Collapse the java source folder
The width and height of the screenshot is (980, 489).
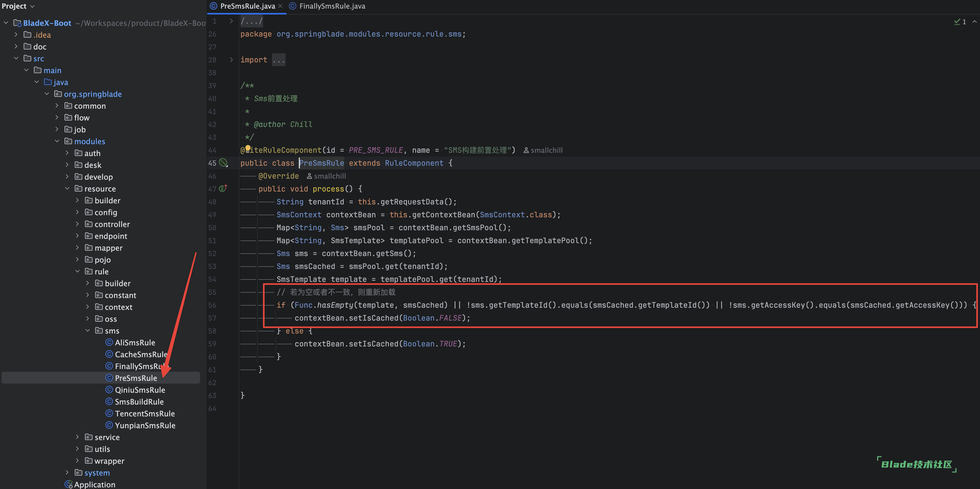click(x=37, y=82)
